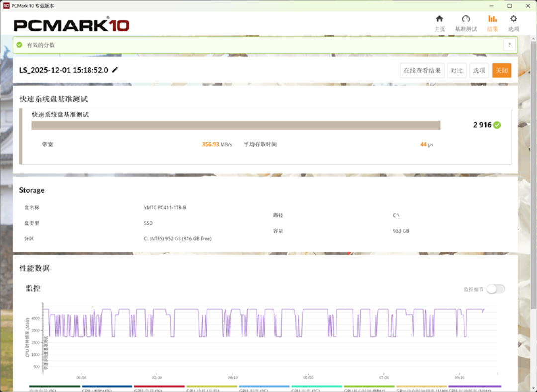Screen dimensions: 537x392
Task: Close the result with the orange 关闭 button
Action: pyautogui.click(x=502, y=70)
